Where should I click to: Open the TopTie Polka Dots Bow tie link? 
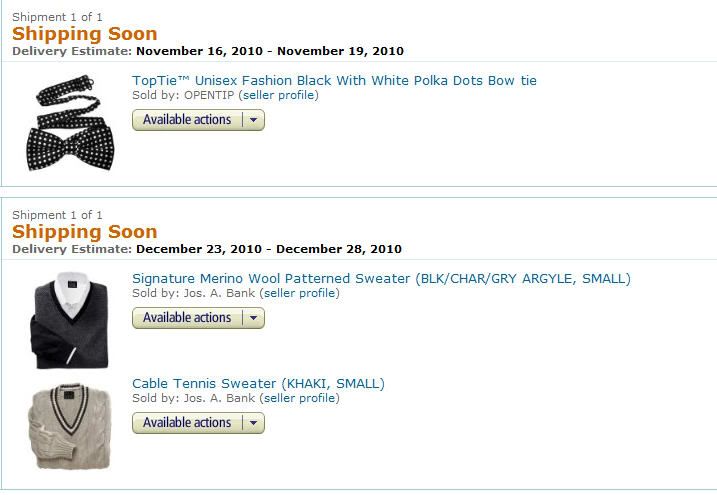[x=334, y=80]
